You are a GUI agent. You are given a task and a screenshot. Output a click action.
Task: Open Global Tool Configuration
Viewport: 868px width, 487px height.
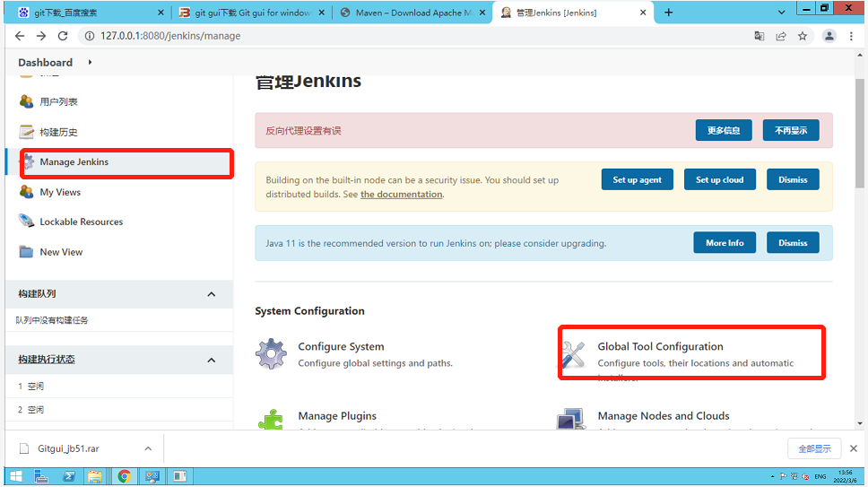tap(660, 346)
